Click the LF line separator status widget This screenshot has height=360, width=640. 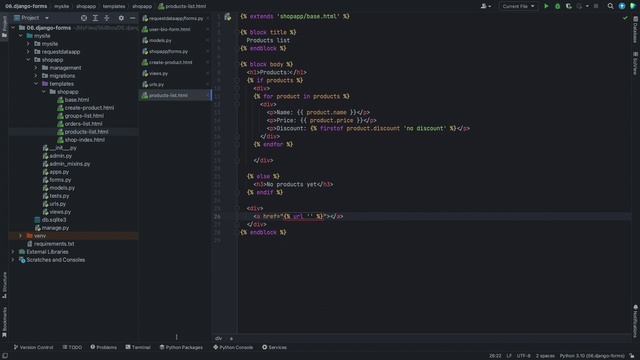tap(509, 356)
